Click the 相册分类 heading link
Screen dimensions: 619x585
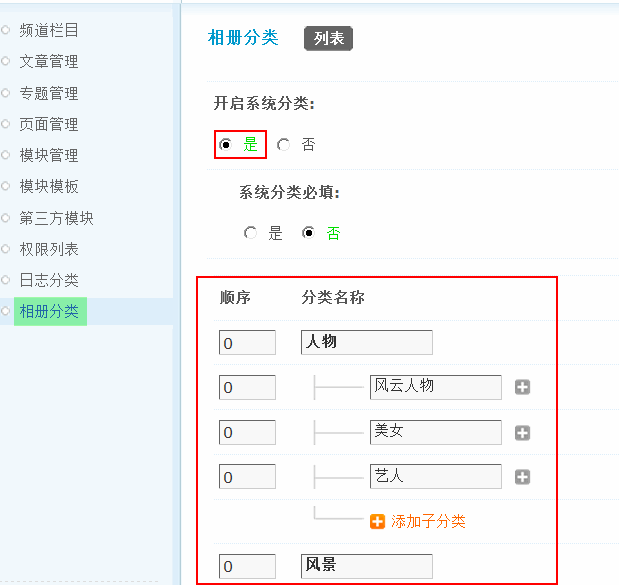click(x=243, y=38)
